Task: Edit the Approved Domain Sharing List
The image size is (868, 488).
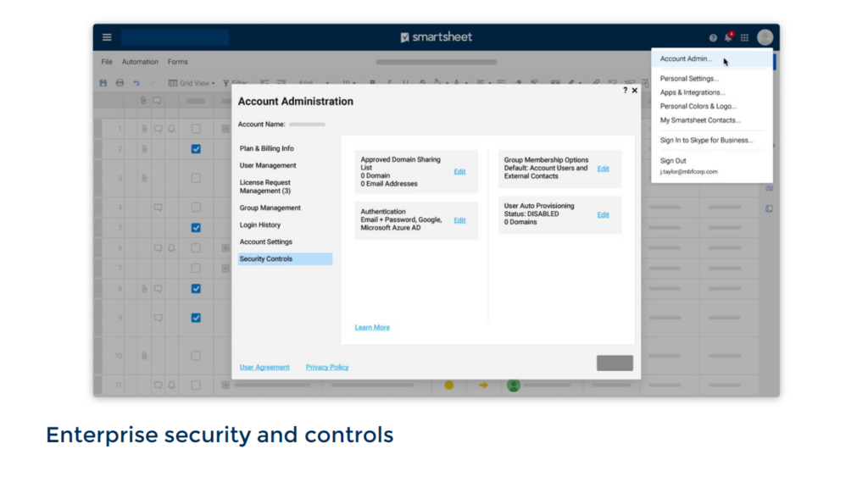Action: coord(459,171)
